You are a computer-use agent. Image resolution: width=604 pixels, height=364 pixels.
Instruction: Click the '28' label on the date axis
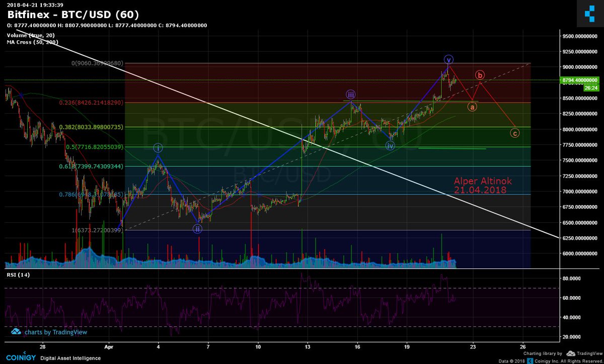click(42, 346)
